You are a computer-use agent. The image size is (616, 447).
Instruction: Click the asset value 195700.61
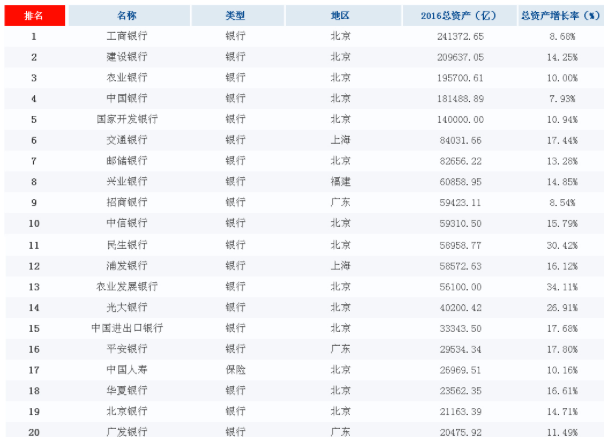point(460,78)
